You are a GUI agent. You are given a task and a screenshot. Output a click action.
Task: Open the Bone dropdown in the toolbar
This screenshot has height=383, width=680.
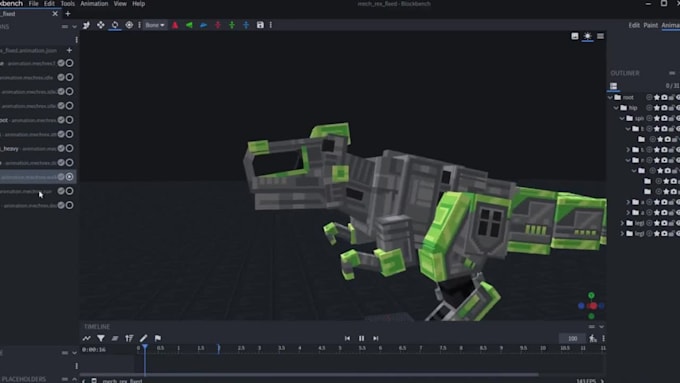pyautogui.click(x=155, y=25)
